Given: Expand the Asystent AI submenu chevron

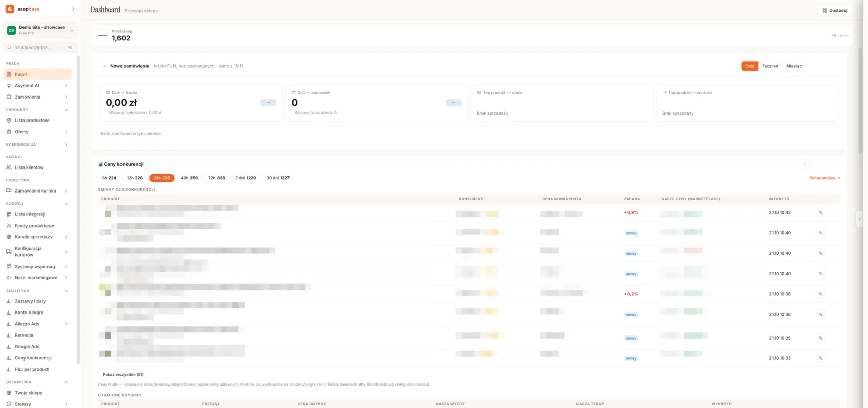Looking at the screenshot, I should pyautogui.click(x=66, y=86).
